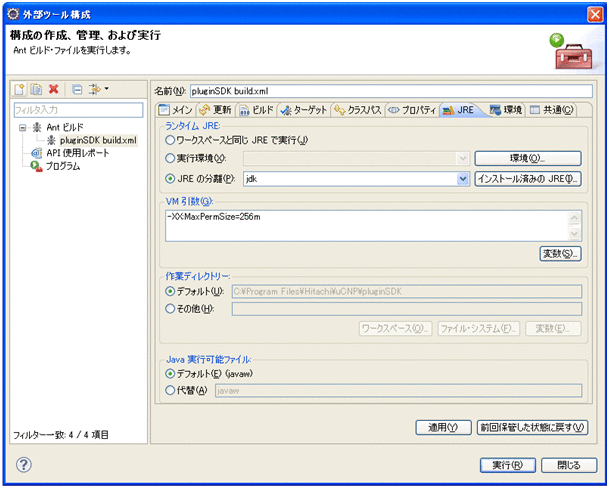
Task: Close the 外部ツール構成 dialog with X
Action: click(x=595, y=15)
